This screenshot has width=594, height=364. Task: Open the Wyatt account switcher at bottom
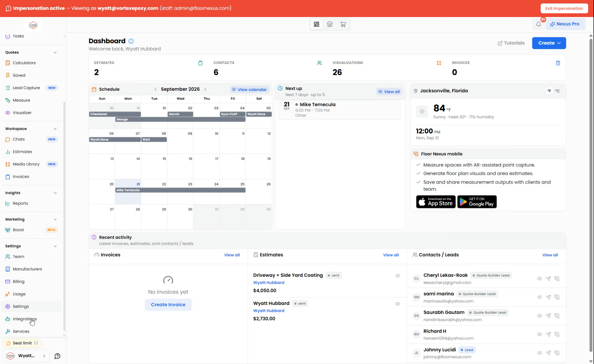coord(26,356)
